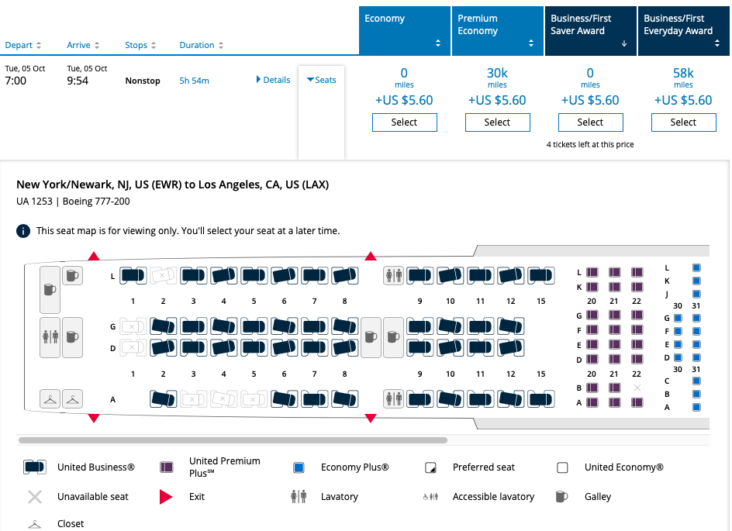This screenshot has height=531, width=732.
Task: Pick Economy Plus seat 31A
Action: point(696,407)
